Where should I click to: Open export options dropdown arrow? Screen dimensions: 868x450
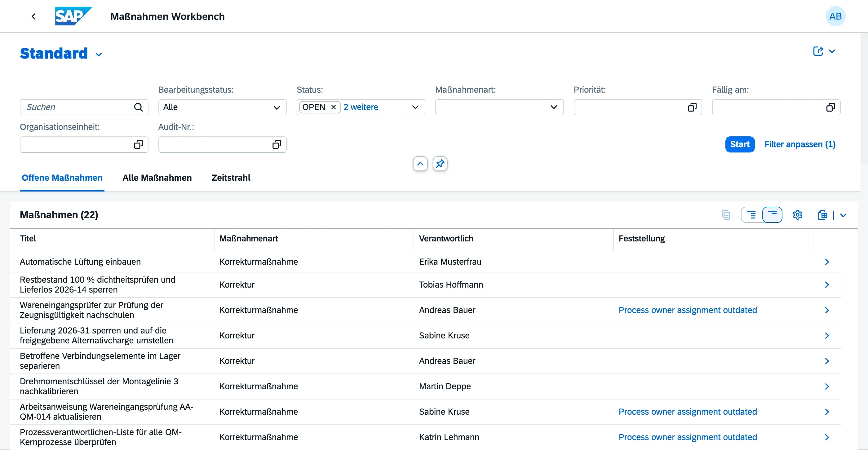[x=843, y=216]
